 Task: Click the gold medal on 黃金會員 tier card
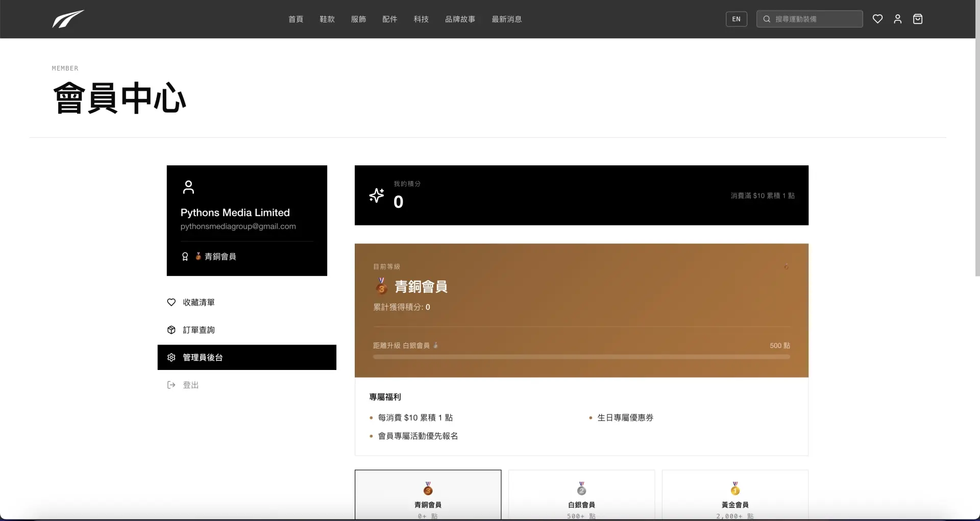[x=735, y=488]
